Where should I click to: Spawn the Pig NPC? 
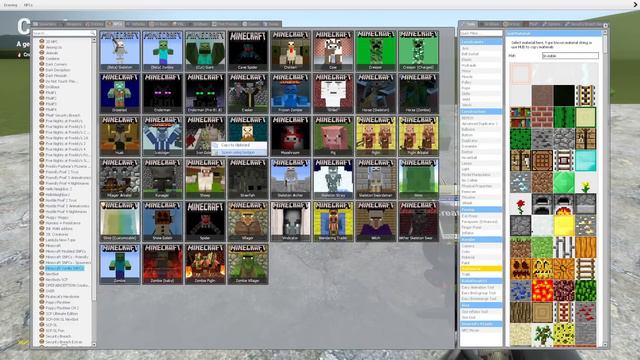coord(333,136)
